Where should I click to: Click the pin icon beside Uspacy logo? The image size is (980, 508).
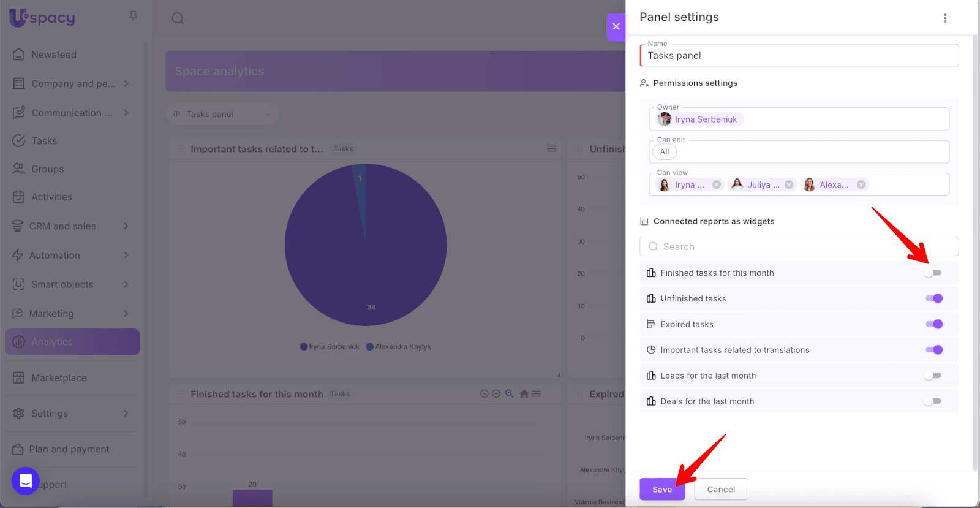click(x=133, y=17)
